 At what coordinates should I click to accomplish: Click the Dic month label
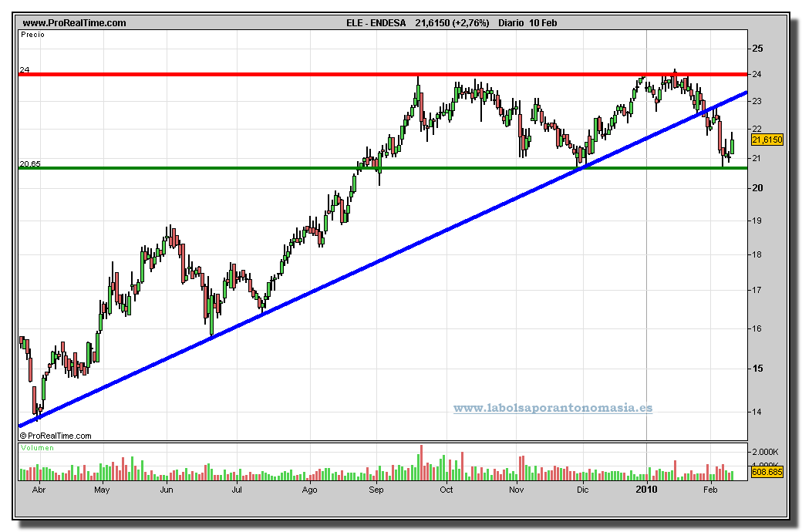(582, 490)
